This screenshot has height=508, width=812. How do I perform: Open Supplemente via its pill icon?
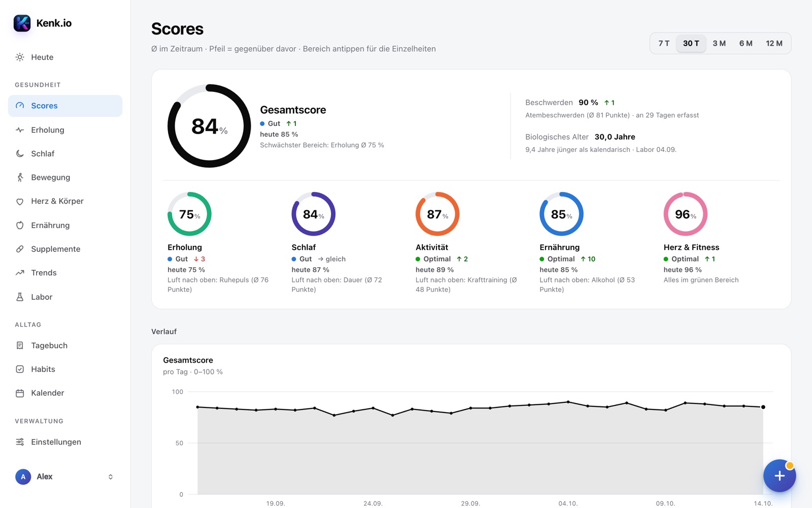pyautogui.click(x=20, y=249)
